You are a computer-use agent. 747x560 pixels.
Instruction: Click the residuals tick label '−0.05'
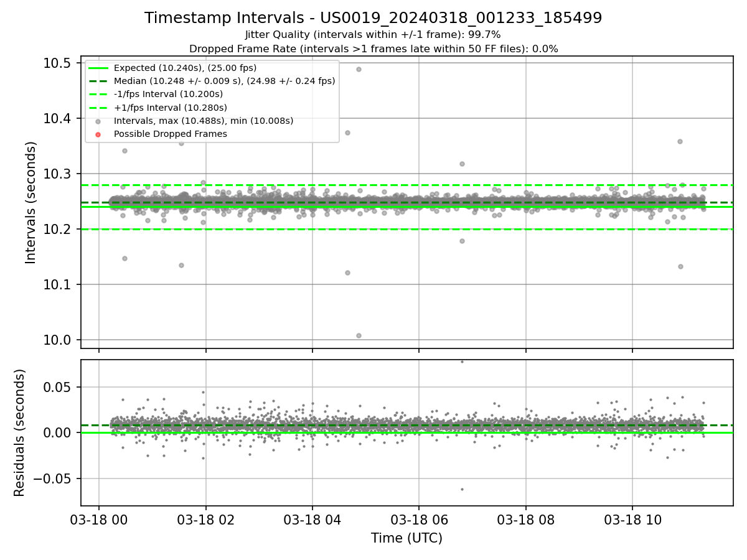coord(51,479)
